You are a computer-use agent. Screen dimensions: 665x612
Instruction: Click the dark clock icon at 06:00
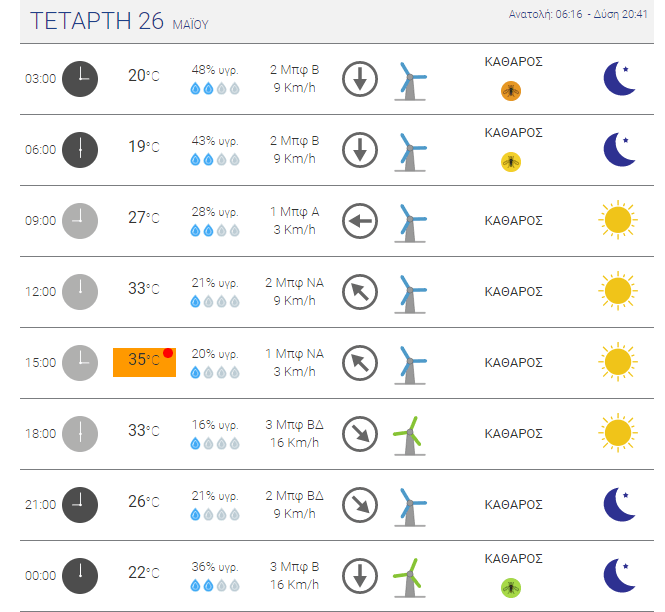[x=80, y=150]
